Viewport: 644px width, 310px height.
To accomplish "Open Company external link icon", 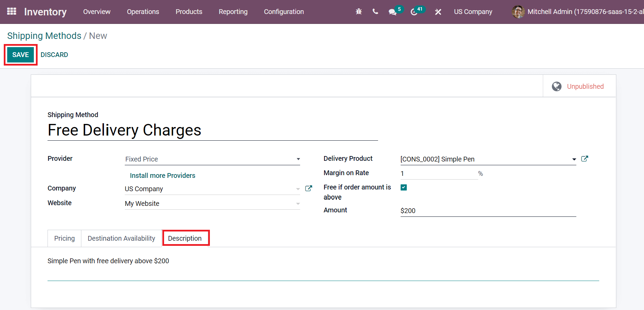I will click(x=308, y=188).
